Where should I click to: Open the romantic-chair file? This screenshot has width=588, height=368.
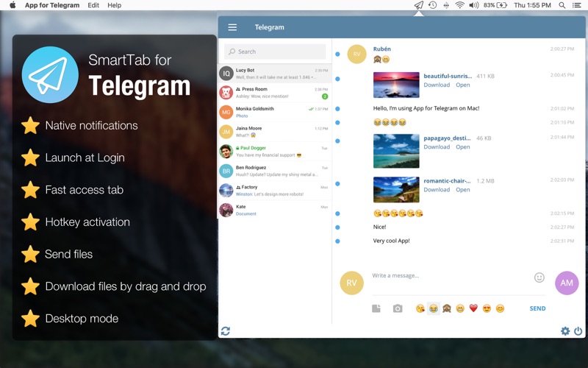pyautogui.click(x=463, y=190)
